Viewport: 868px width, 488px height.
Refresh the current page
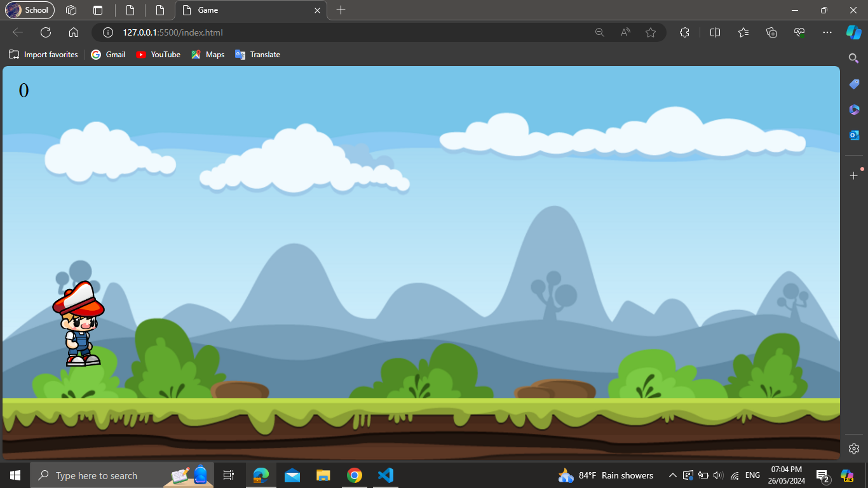click(46, 32)
